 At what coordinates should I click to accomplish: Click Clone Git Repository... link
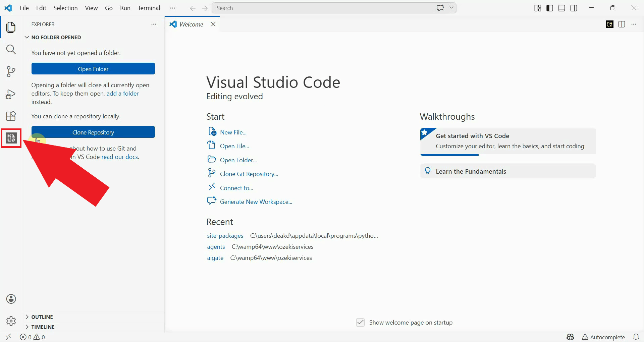pyautogui.click(x=249, y=174)
